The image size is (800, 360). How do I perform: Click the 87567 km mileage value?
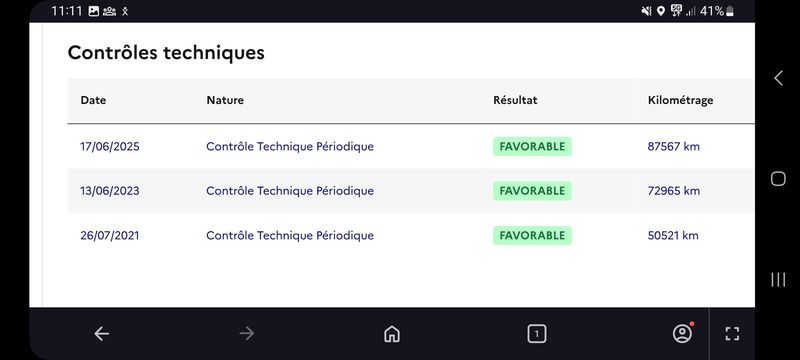[x=673, y=147]
